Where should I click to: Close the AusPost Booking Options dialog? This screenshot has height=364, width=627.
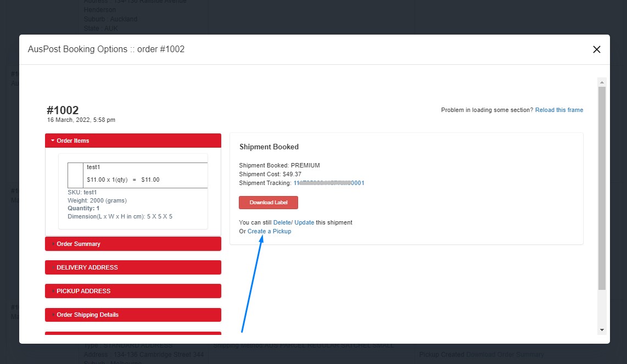pos(597,49)
